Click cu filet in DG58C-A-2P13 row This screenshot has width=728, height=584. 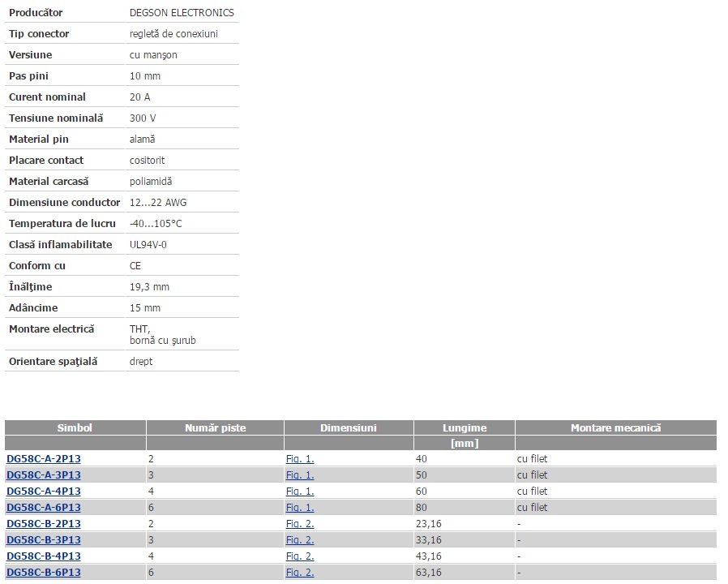pyautogui.click(x=532, y=459)
